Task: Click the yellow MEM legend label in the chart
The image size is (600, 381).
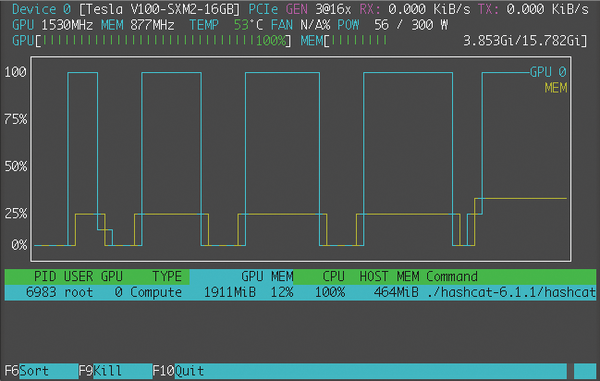Action: (x=556, y=88)
